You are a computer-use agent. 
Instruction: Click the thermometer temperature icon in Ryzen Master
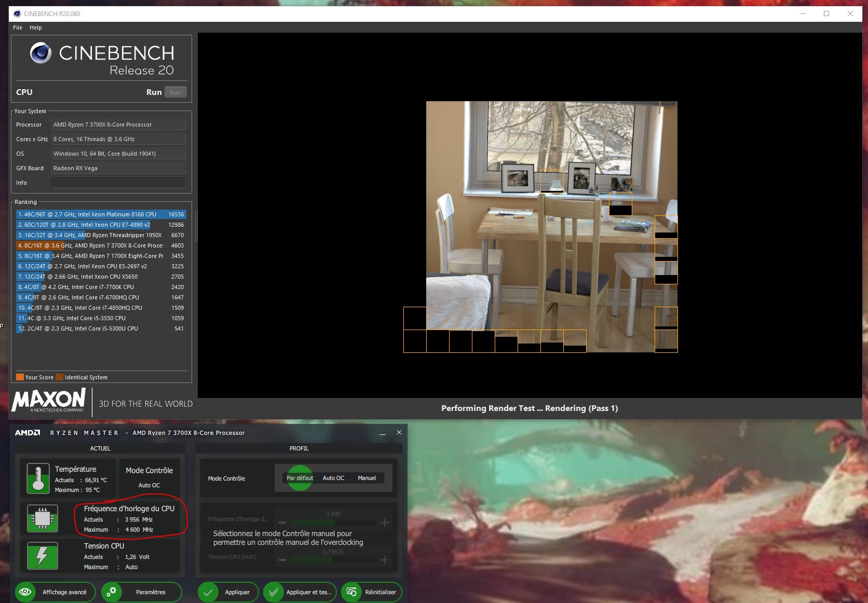38,478
